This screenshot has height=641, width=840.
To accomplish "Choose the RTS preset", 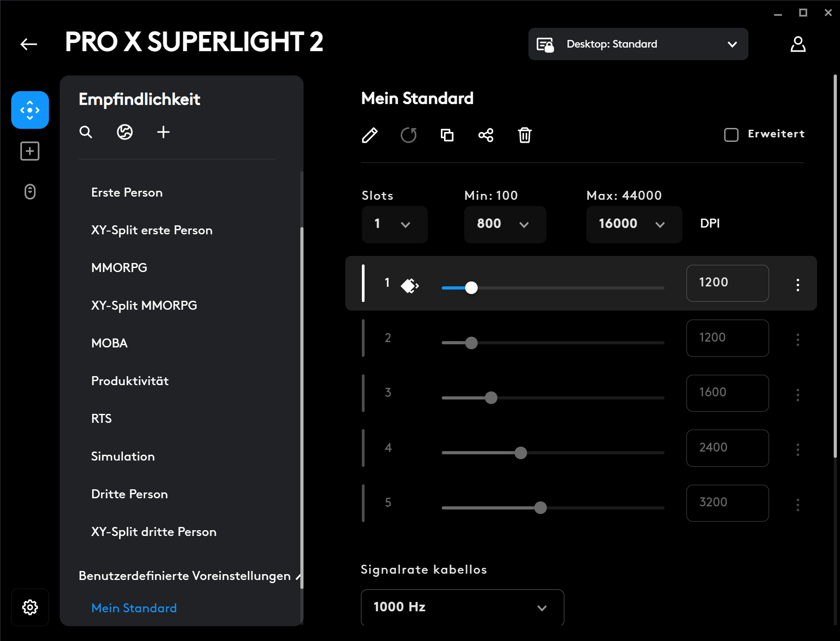I will click(101, 419).
